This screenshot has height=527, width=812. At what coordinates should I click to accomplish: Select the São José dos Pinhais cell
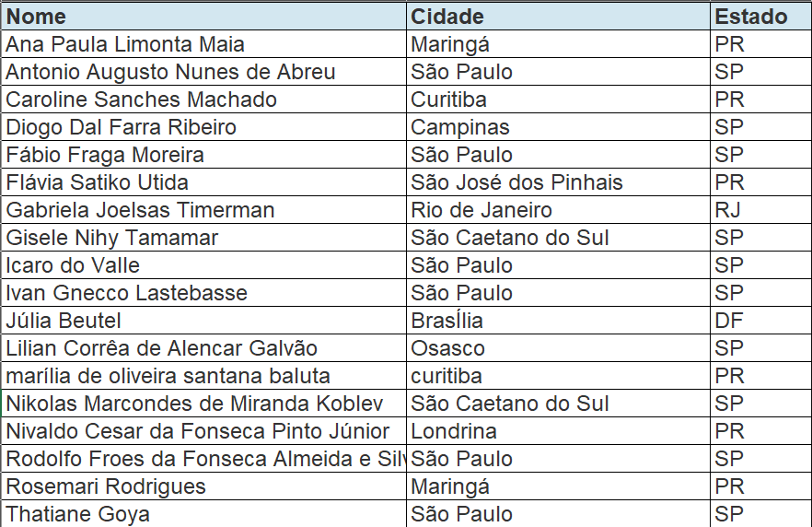pyautogui.click(x=516, y=182)
